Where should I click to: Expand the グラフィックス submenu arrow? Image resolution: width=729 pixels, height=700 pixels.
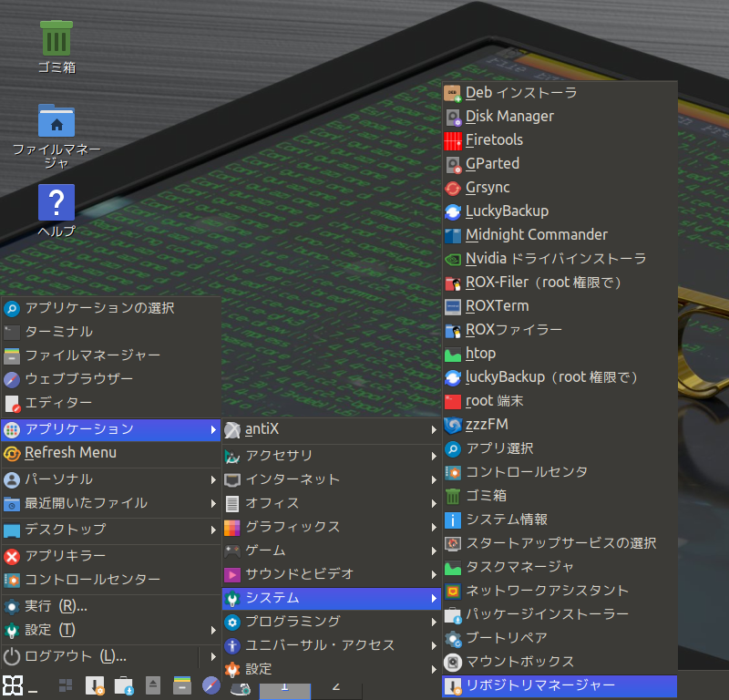point(434,527)
